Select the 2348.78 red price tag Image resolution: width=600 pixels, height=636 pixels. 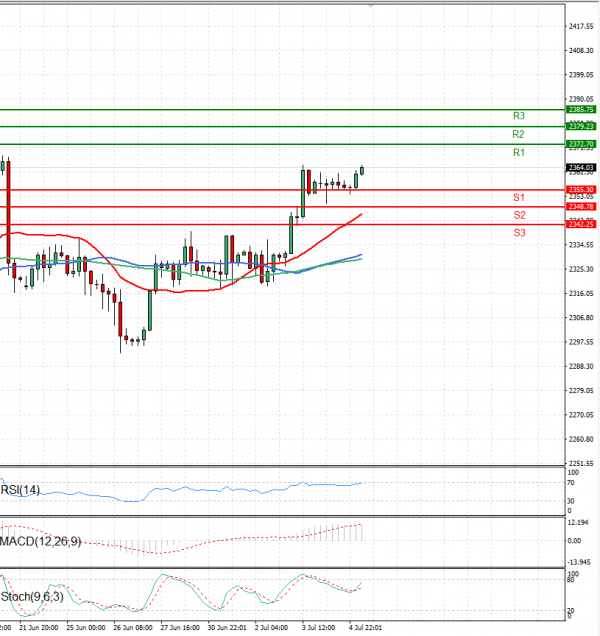click(x=581, y=206)
